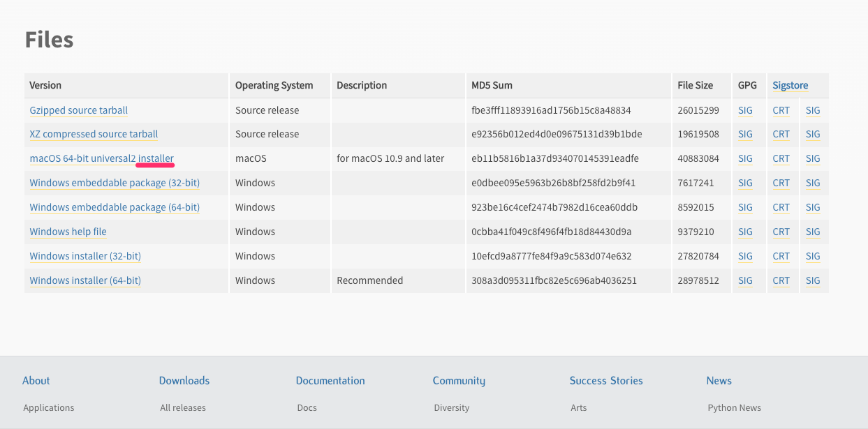Select MD5 sum e92356b012ed4d0e09675131d39b1bde
Screen dimensions: 868x429
click(557, 134)
